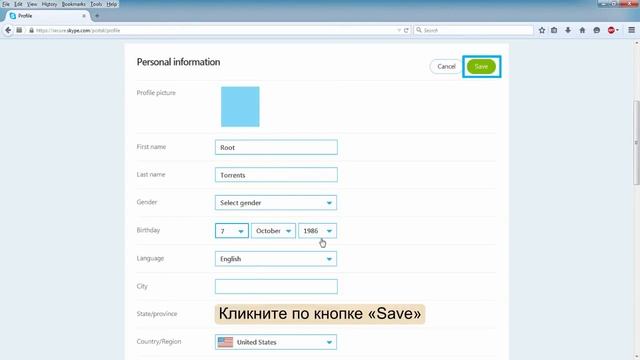Click the URL address bar
The image size is (640, 360).
tap(212, 30)
